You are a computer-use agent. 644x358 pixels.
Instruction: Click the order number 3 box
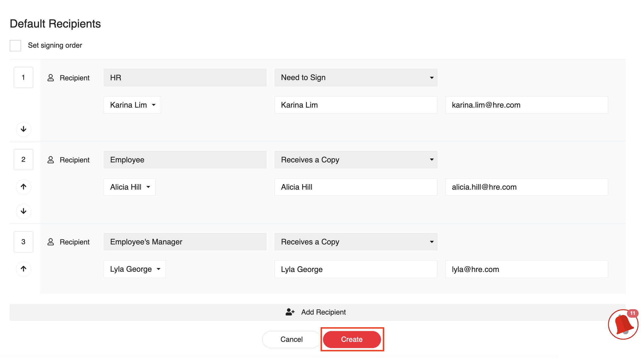tap(24, 242)
